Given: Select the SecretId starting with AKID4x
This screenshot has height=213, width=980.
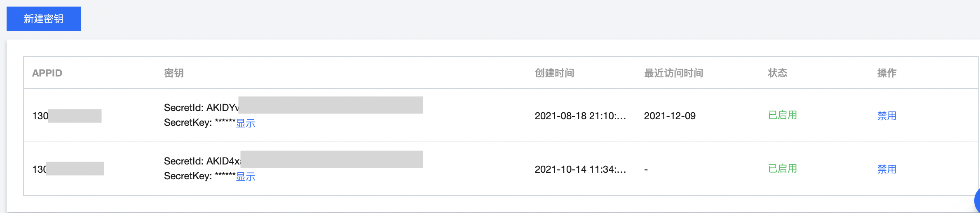Looking at the screenshot, I should [x=202, y=161].
